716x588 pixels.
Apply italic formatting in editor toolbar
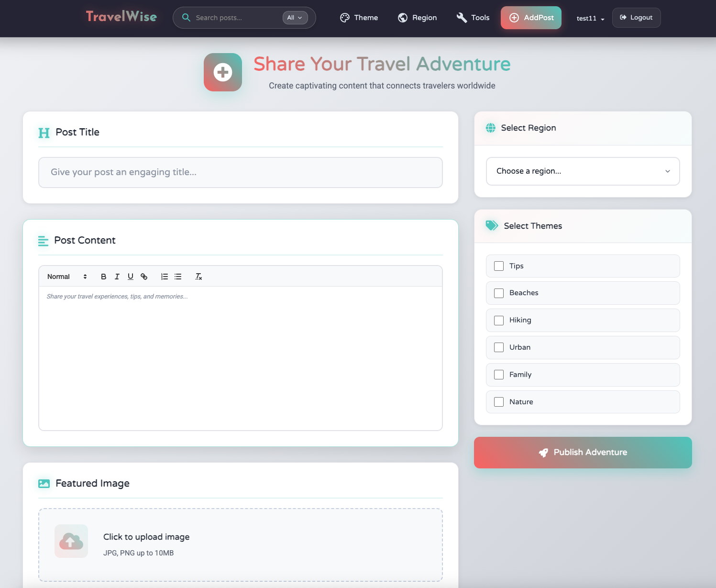click(x=117, y=277)
